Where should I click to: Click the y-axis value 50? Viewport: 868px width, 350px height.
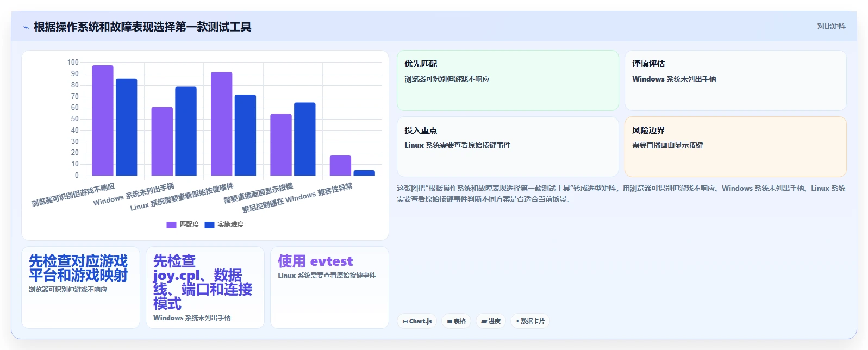(x=74, y=119)
